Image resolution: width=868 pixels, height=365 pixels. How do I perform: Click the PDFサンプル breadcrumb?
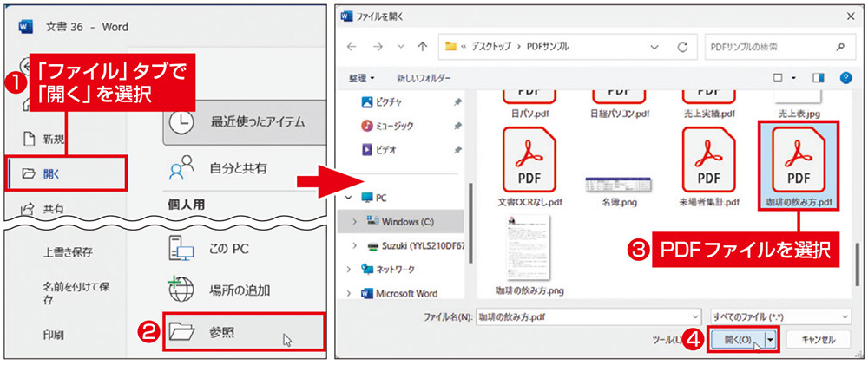(546, 47)
